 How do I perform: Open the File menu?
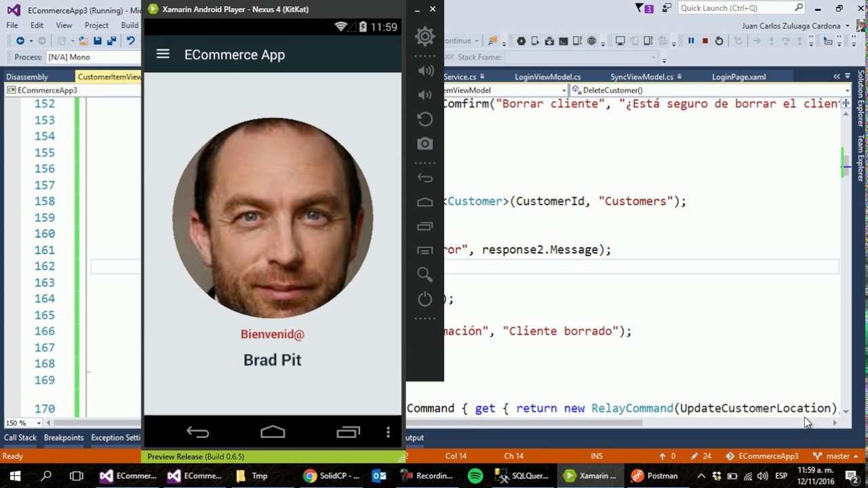pos(12,25)
